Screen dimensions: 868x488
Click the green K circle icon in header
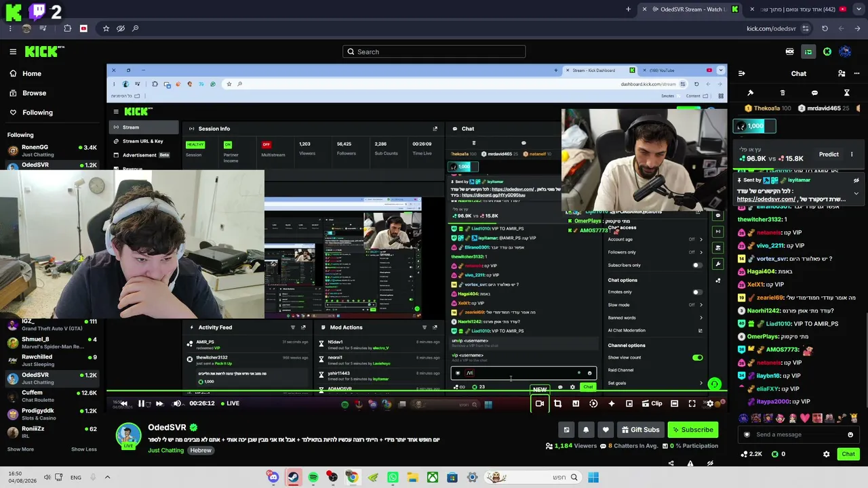pos(827,52)
